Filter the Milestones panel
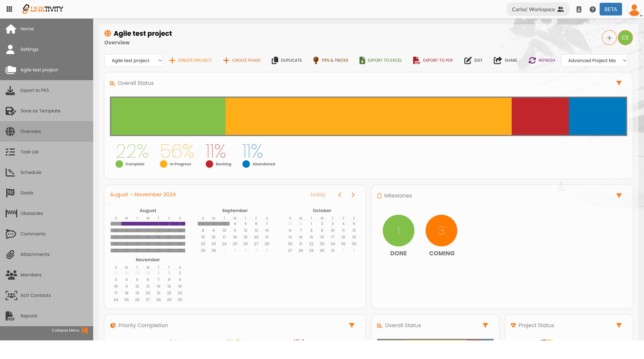The height and width of the screenshot is (359, 644). point(619,196)
